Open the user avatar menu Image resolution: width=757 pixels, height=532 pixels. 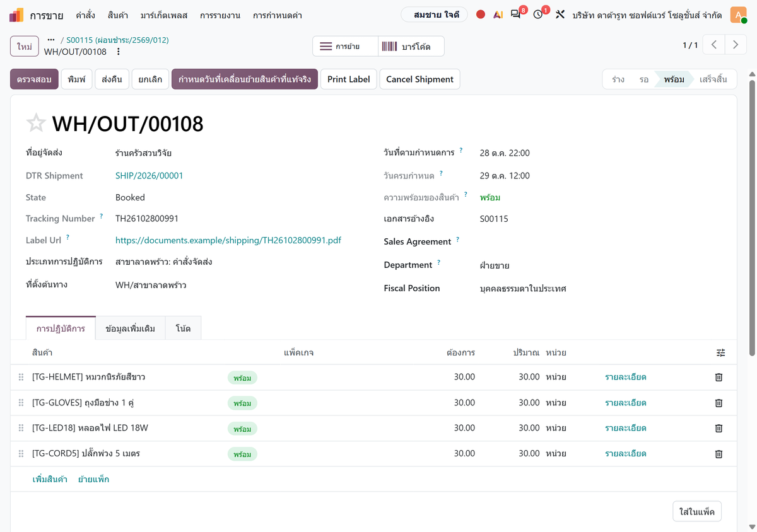pos(738,14)
